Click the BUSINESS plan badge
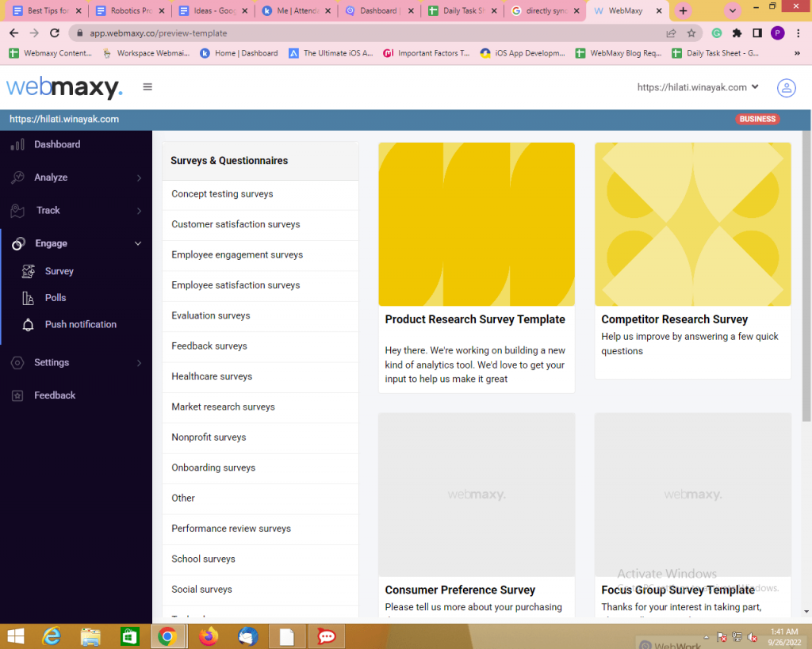Viewport: 812px width, 649px height. point(757,119)
